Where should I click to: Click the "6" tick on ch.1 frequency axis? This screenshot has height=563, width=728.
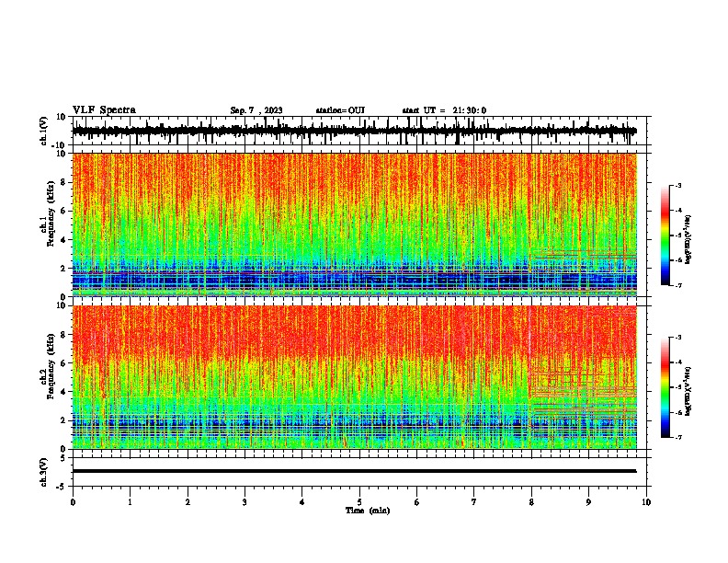[x=63, y=212]
